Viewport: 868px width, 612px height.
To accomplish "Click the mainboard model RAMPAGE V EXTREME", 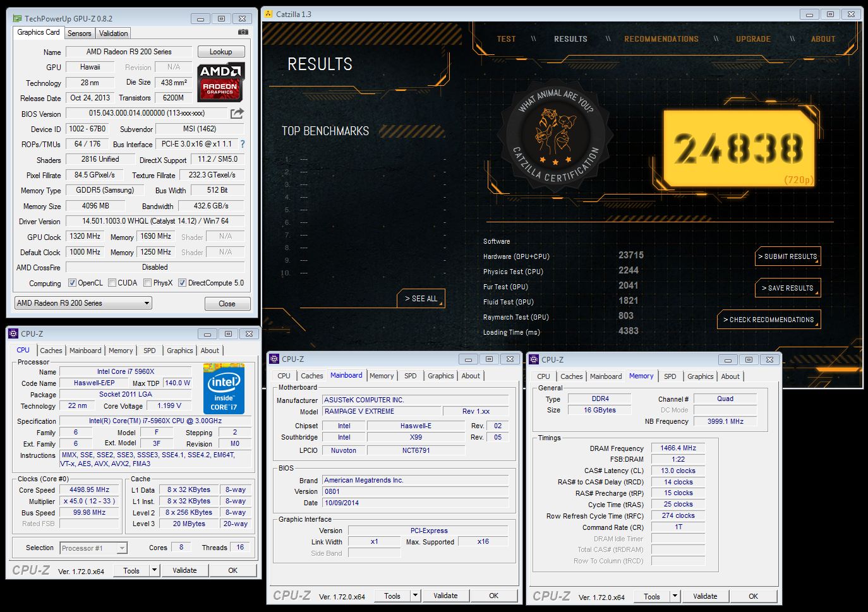I will (382, 411).
